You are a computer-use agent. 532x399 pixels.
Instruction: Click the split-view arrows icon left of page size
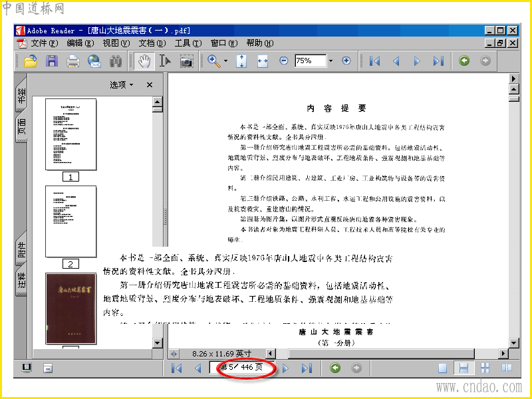174,354
